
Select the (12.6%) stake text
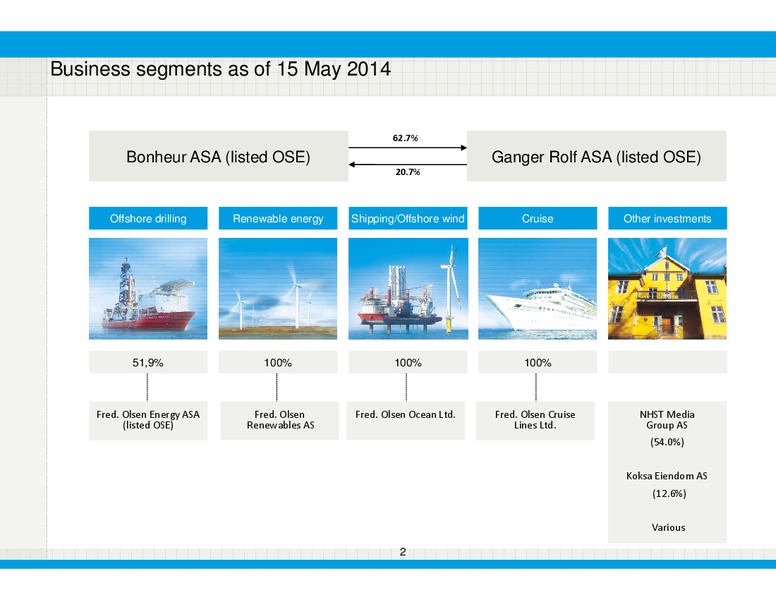(669, 494)
